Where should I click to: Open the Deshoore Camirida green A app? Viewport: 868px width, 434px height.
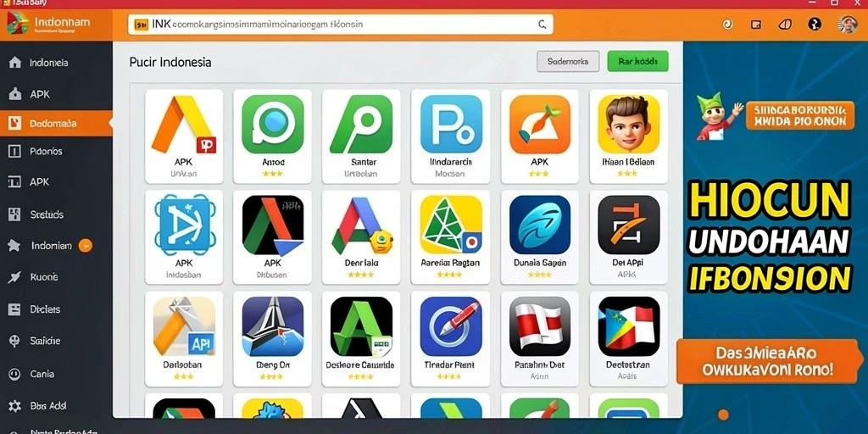click(x=361, y=339)
